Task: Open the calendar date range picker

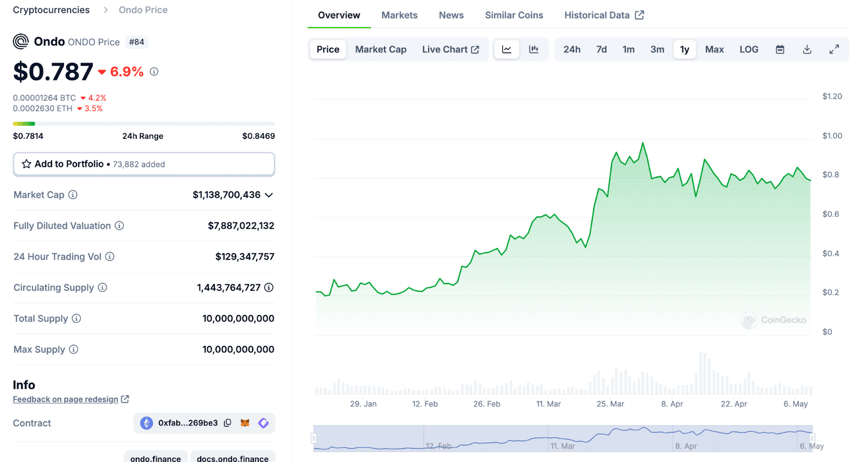Action: [x=780, y=49]
